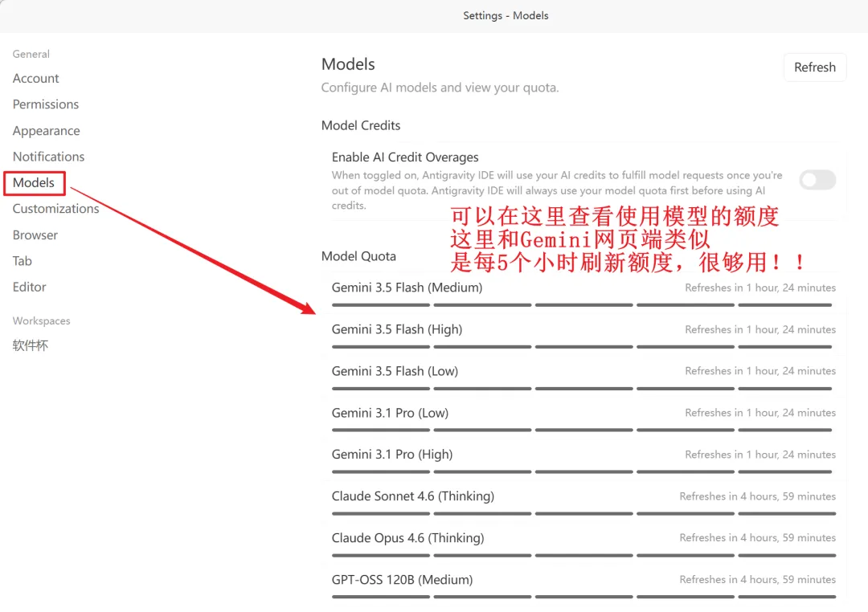Click the 'Claude Sonnet 4.6 (Thinking)' label
868x612 pixels.
coord(413,496)
